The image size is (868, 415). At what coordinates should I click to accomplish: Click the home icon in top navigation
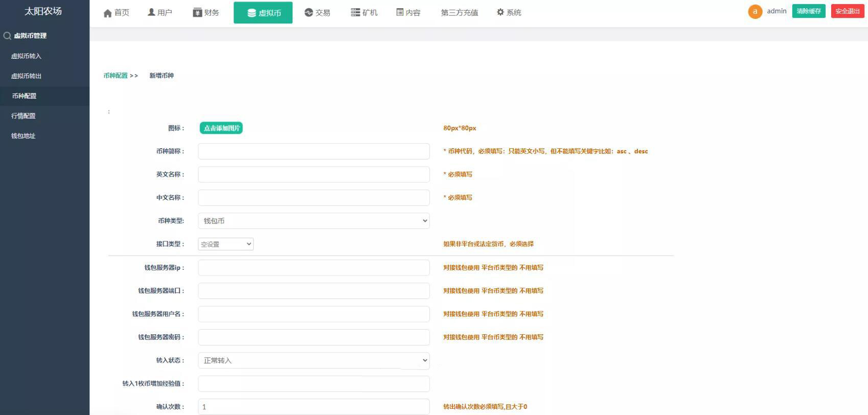coord(107,13)
